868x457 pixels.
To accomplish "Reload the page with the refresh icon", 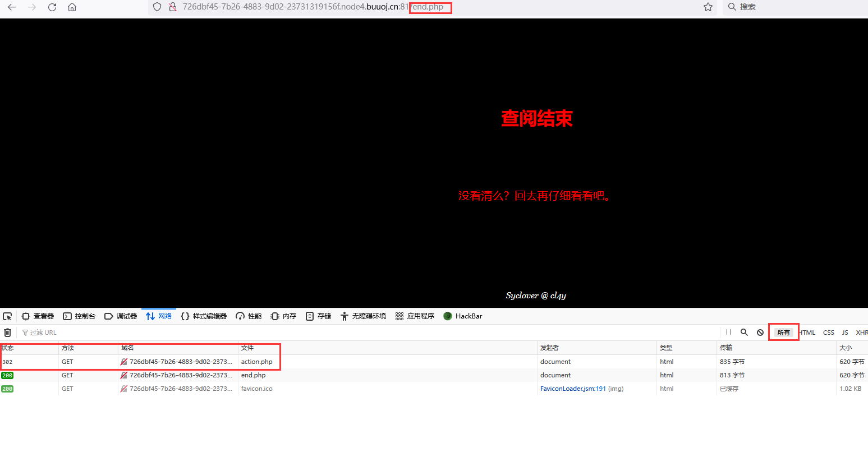I will [x=52, y=8].
